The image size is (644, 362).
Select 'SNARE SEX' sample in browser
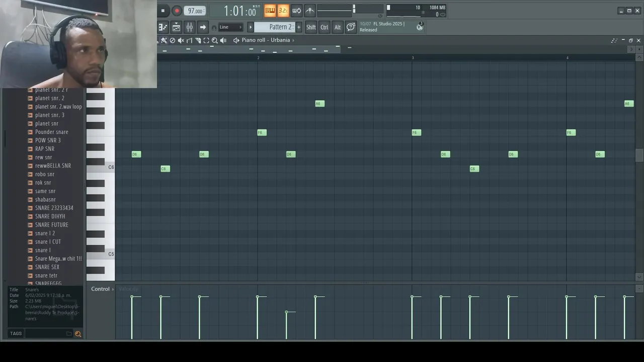tap(47, 267)
